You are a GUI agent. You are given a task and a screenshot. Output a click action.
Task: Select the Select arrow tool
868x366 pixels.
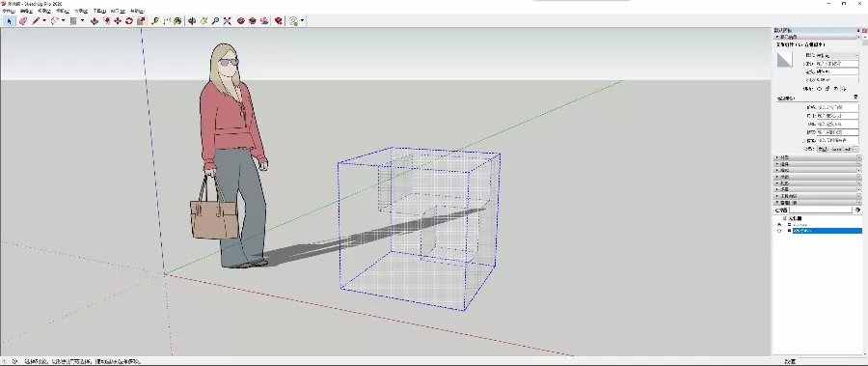[x=9, y=21]
